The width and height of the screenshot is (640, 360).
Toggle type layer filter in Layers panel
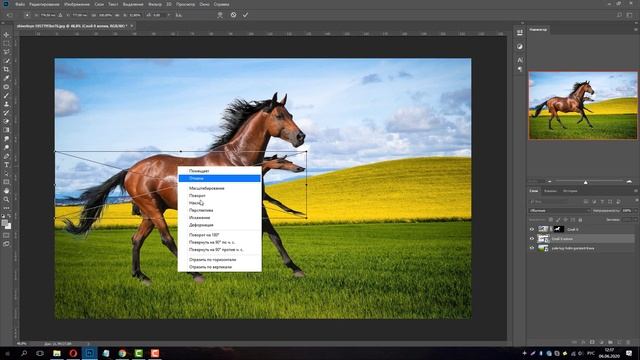point(602,202)
